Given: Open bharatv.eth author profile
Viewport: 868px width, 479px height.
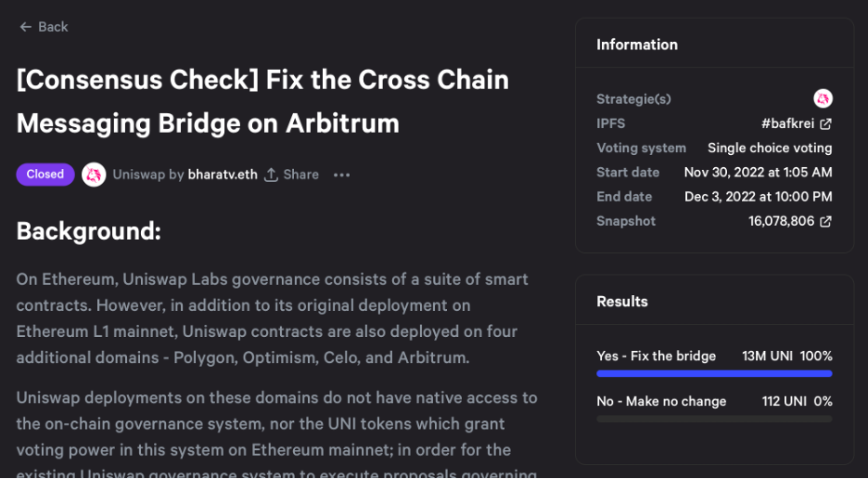Looking at the screenshot, I should coord(223,175).
